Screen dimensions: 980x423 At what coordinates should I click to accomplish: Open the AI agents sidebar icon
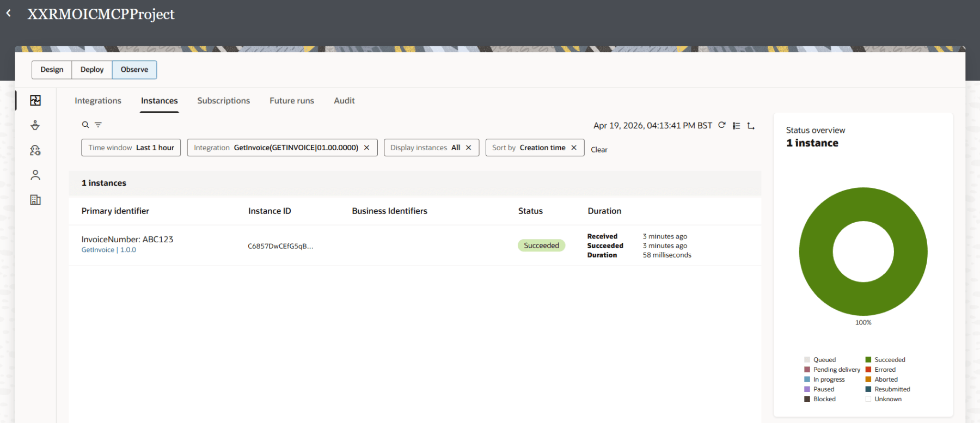coord(35,150)
